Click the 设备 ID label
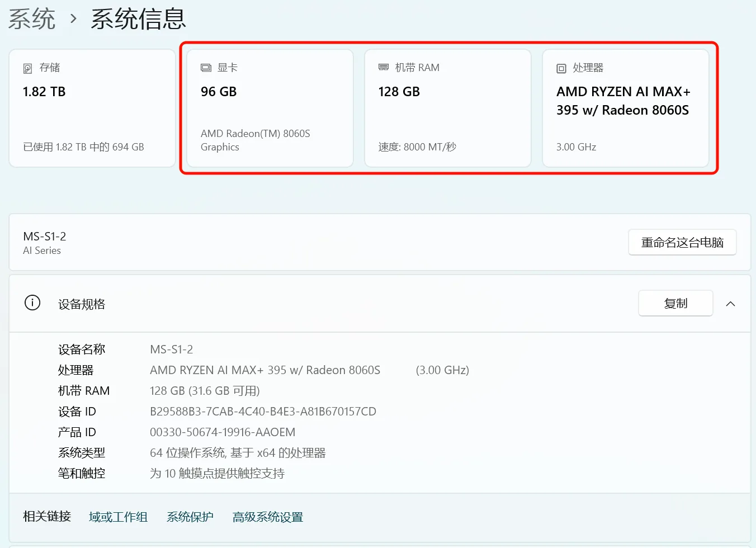 coord(77,412)
